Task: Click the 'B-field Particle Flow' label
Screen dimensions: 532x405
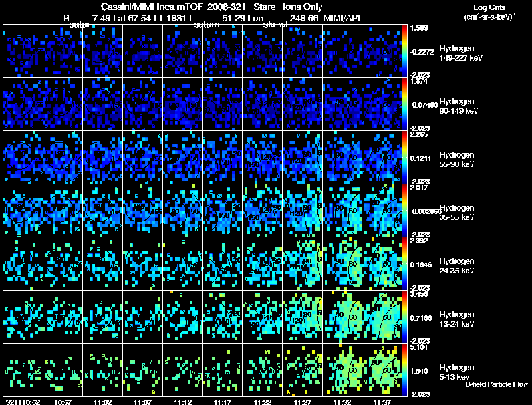Action: click(x=497, y=384)
